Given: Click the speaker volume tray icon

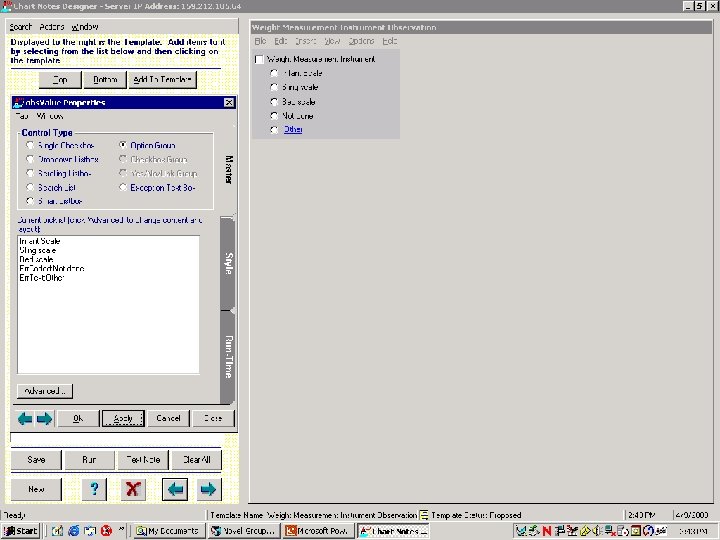Looking at the screenshot, I should pos(597,531).
